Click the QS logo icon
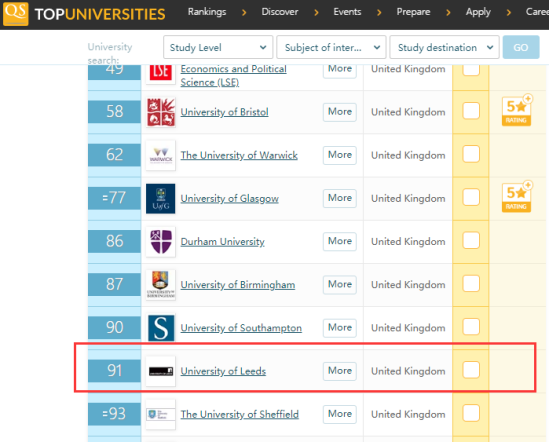549x442 pixels. coord(15,13)
